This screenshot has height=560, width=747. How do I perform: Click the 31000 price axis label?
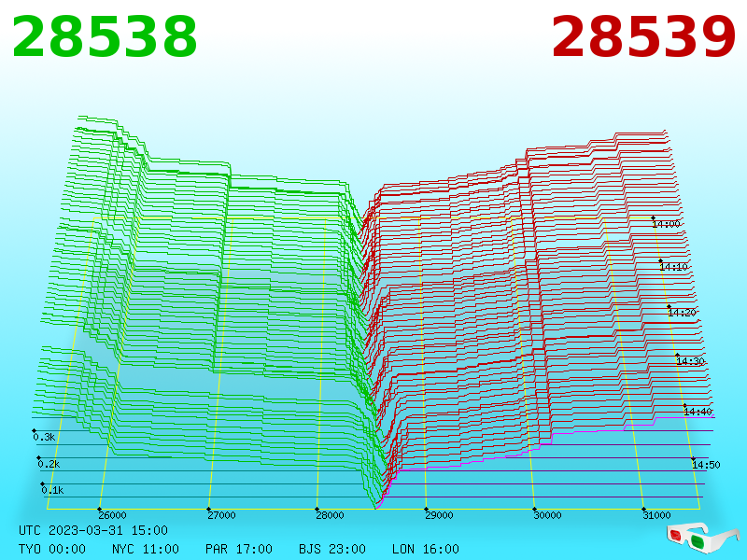click(656, 515)
